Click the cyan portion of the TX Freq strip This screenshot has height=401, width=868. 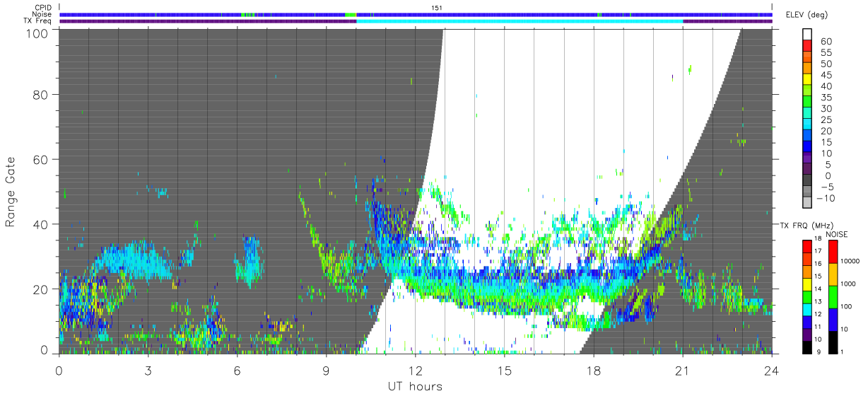point(520,21)
